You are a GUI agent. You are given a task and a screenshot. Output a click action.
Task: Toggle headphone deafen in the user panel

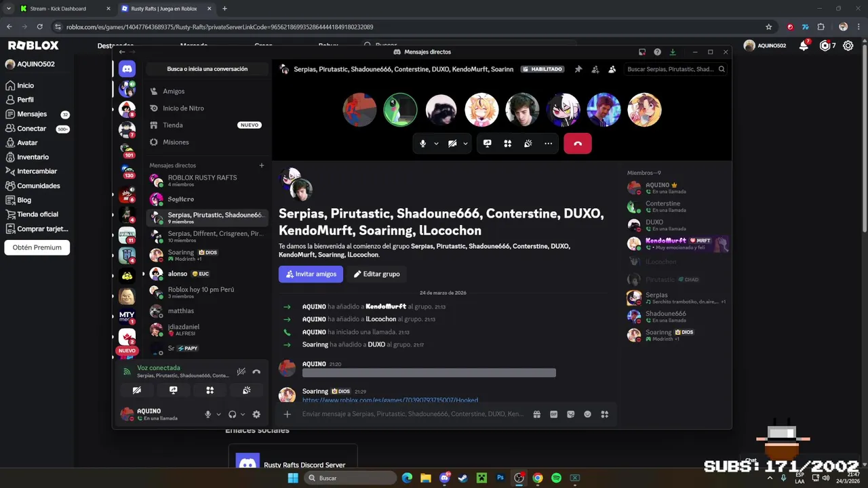click(232, 414)
